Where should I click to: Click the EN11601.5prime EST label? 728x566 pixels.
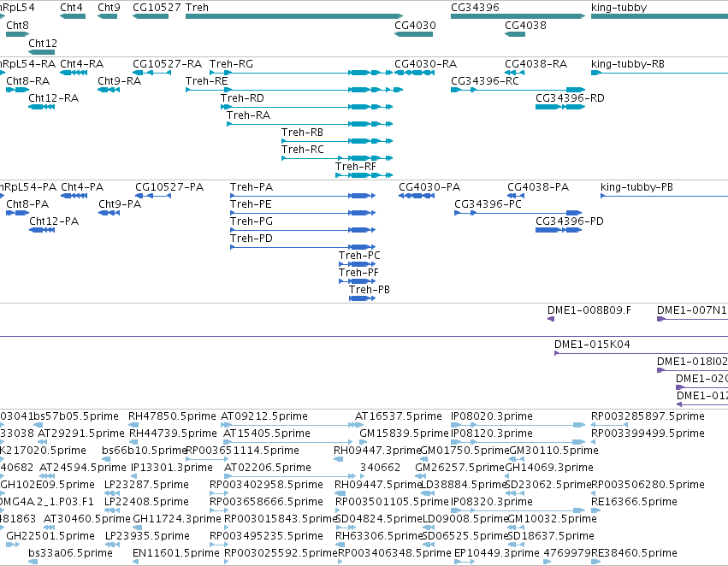175,553
